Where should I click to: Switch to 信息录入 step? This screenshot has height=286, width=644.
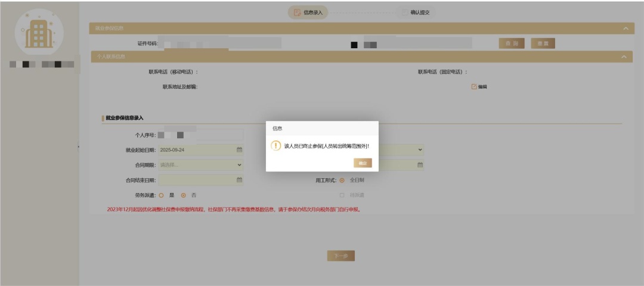click(x=308, y=13)
